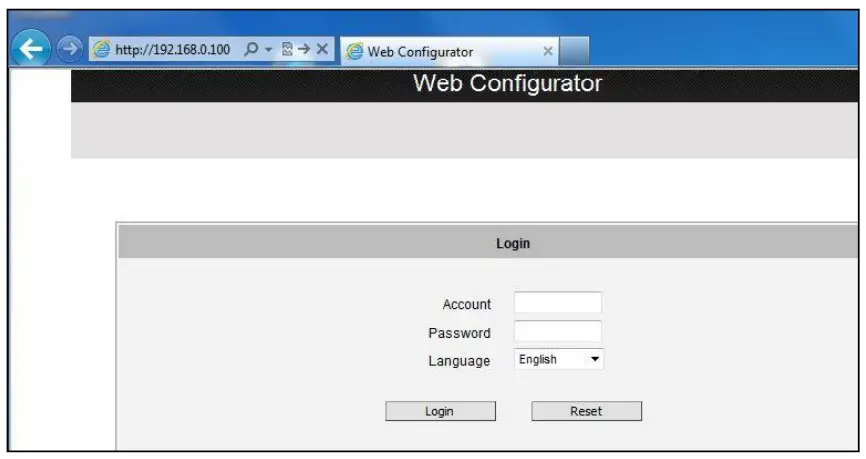The width and height of the screenshot is (866, 459).
Task: Click the address bar search magnifier icon
Action: (x=251, y=49)
